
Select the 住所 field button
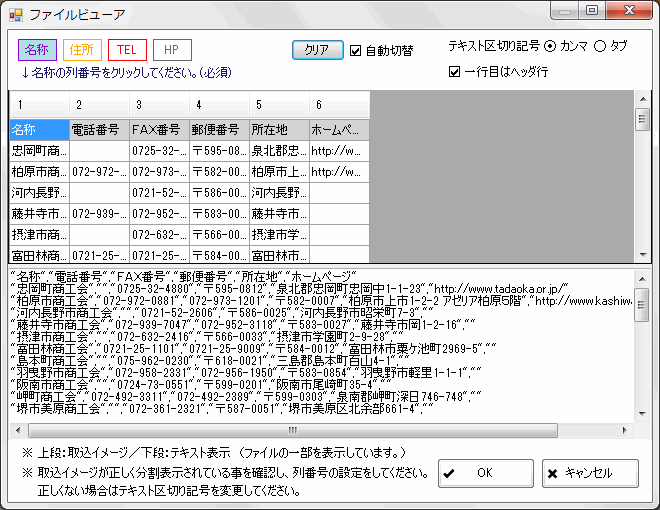(82, 49)
